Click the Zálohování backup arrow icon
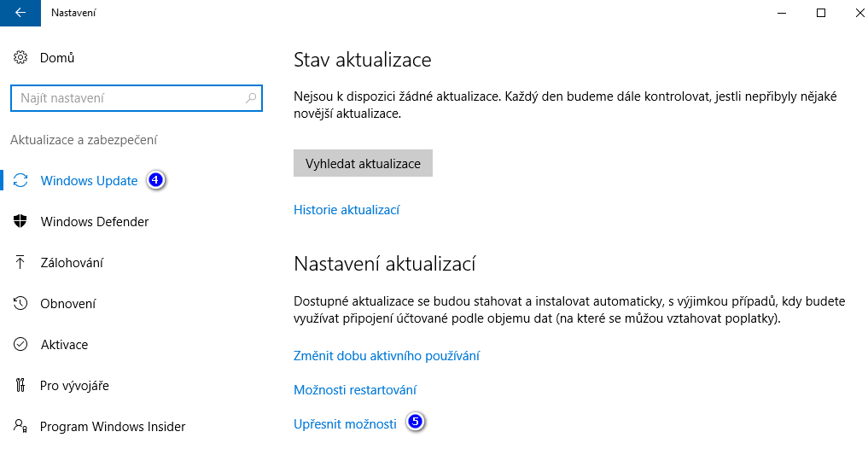This screenshot has height=455, width=868. tap(21, 263)
